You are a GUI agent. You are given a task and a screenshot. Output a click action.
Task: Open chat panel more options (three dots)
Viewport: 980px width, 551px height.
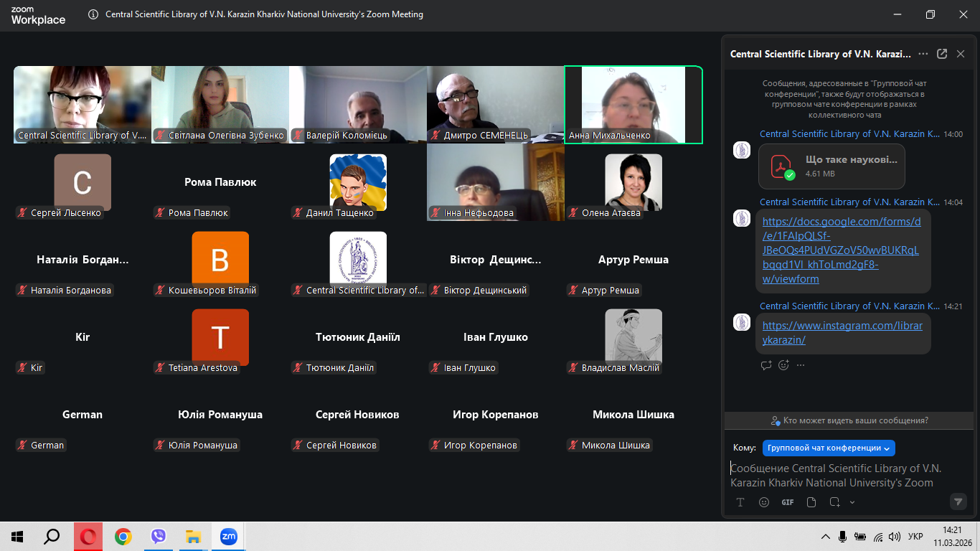[x=923, y=54]
